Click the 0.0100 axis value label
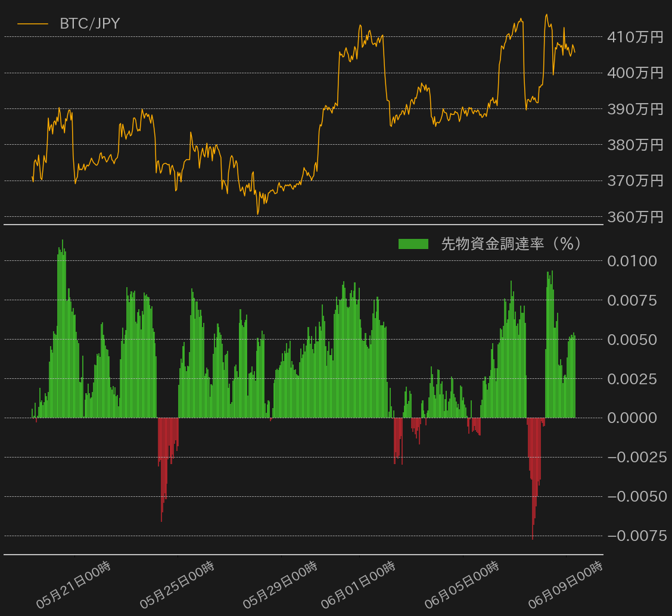672x616 pixels. click(633, 262)
